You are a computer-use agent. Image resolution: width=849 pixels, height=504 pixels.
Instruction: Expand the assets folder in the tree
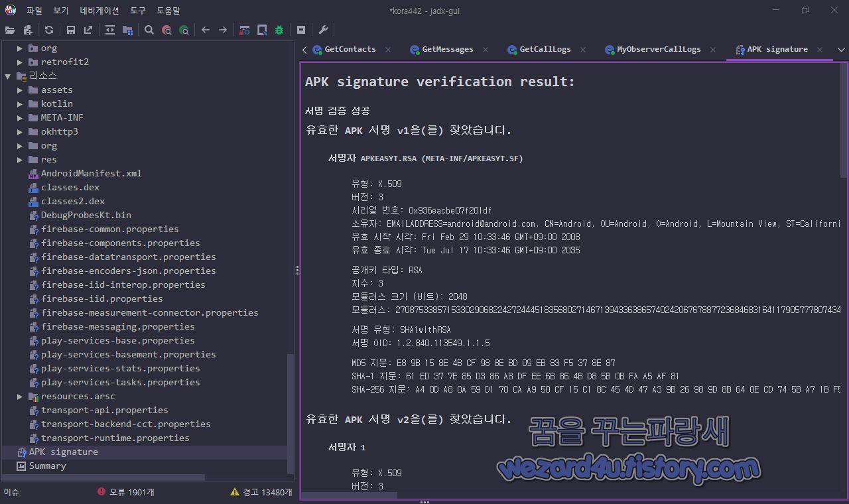point(20,90)
